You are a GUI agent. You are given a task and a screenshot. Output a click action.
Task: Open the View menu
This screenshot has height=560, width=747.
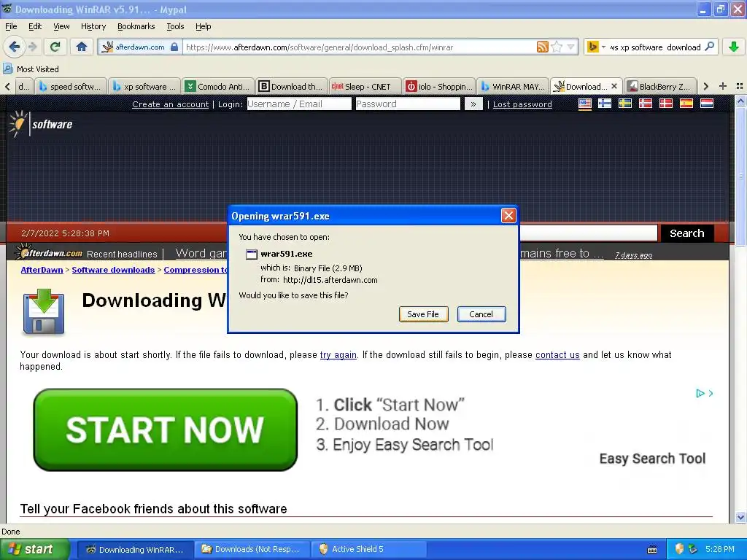click(x=61, y=26)
